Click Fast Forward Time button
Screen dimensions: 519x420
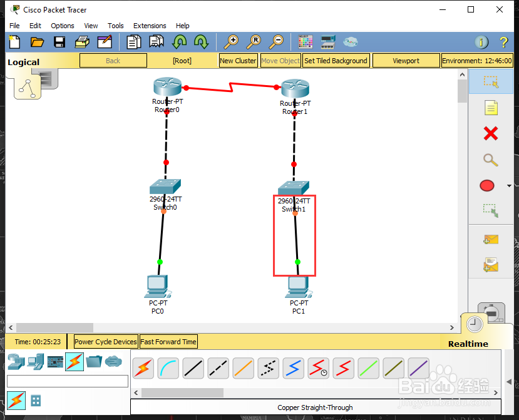coord(168,342)
